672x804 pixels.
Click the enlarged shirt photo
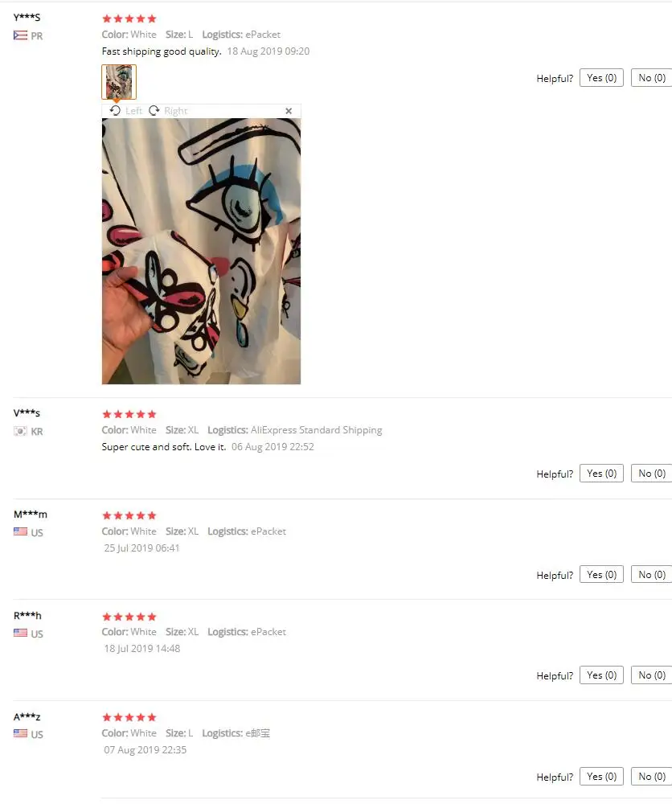click(201, 251)
